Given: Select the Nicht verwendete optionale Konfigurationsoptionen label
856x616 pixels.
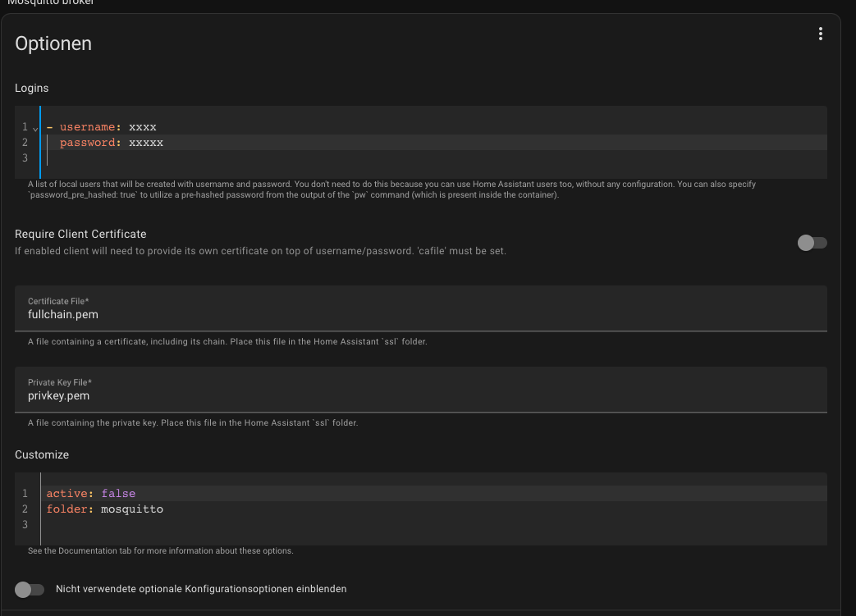Looking at the screenshot, I should [201, 589].
